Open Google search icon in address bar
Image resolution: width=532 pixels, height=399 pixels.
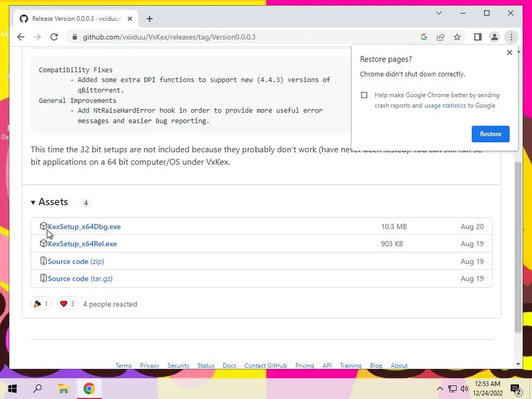click(x=424, y=37)
